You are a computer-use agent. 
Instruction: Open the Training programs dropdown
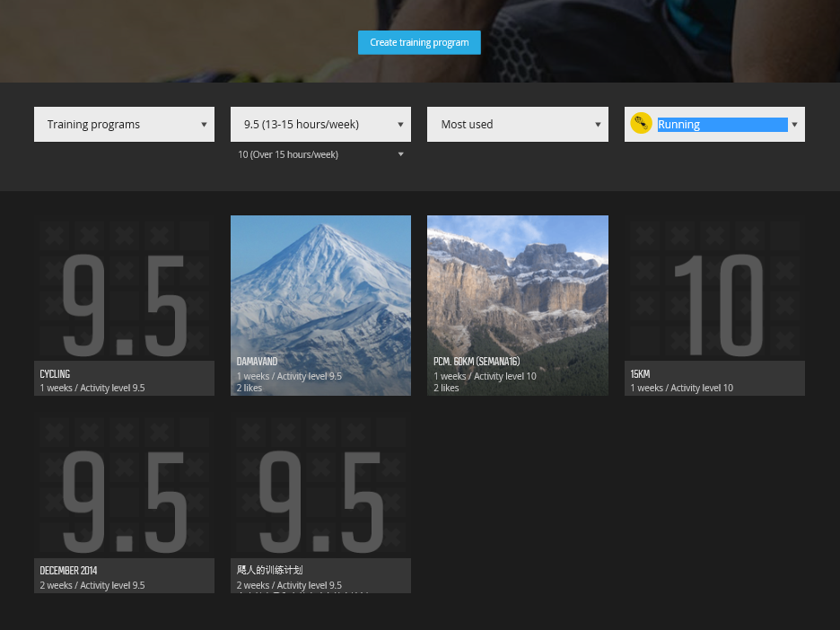124,124
